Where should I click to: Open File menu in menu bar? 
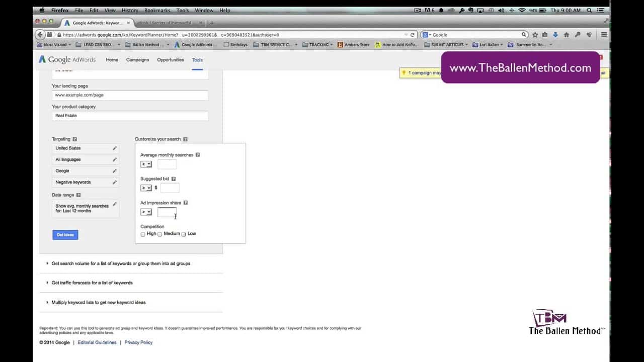click(x=79, y=10)
